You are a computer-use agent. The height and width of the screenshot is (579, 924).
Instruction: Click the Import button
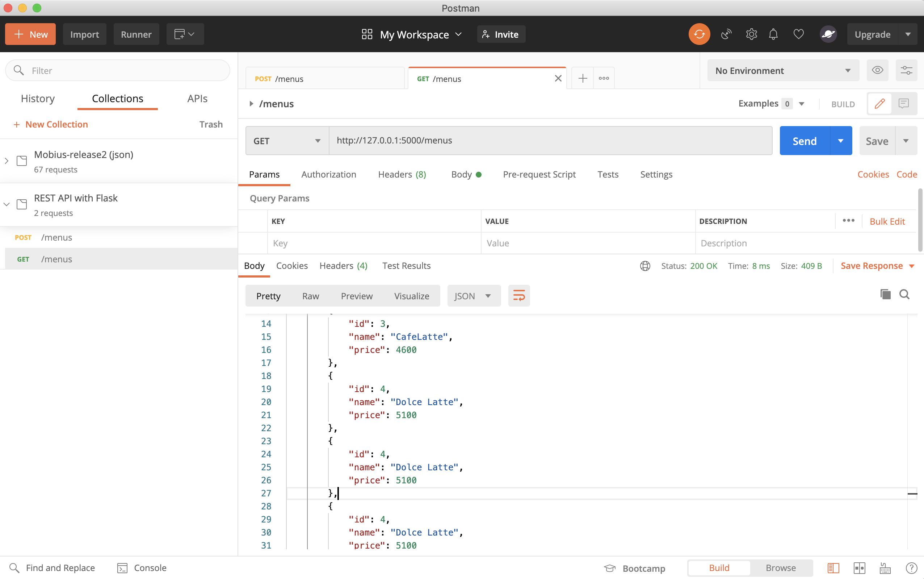click(84, 34)
